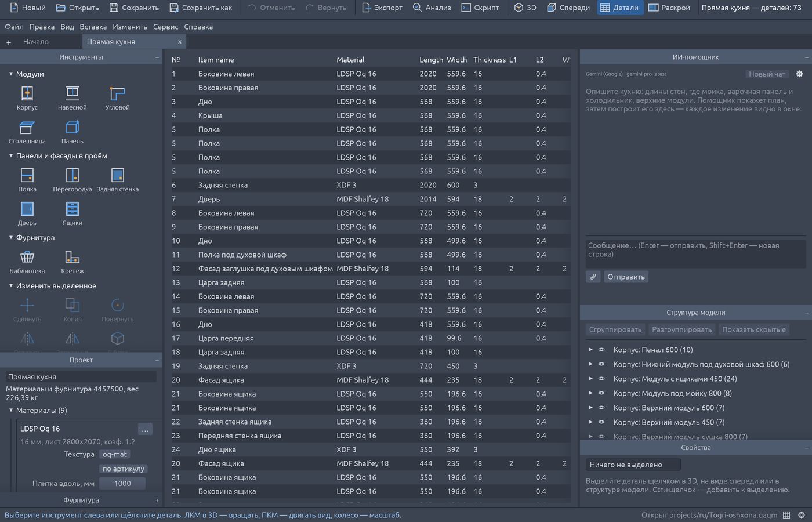Click Экспорт in the top toolbar

tap(382, 8)
